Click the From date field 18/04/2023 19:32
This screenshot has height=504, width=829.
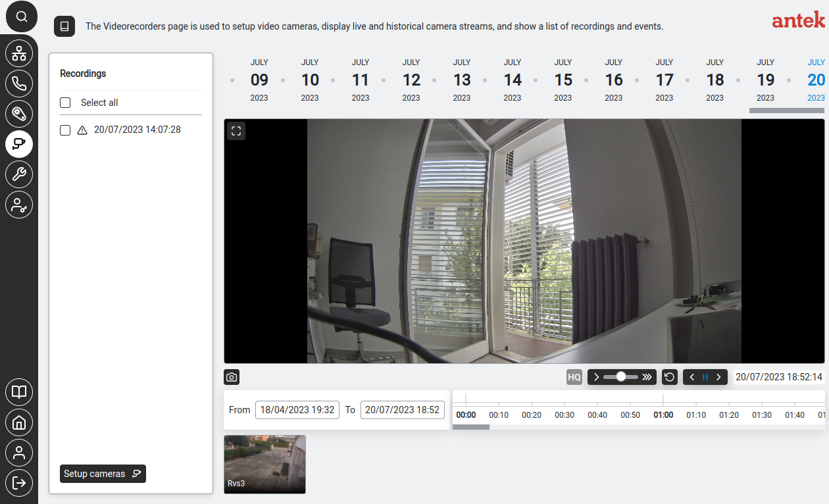pyautogui.click(x=297, y=409)
